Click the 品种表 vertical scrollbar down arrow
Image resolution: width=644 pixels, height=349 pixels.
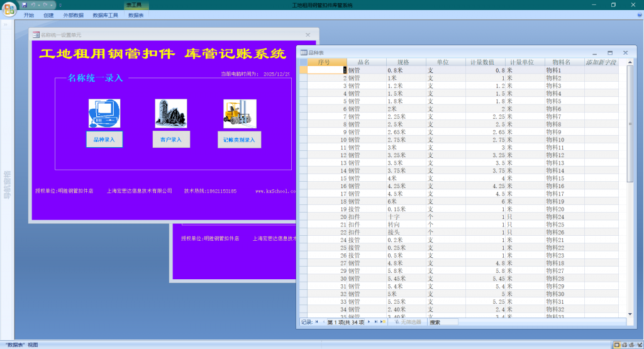(x=630, y=314)
